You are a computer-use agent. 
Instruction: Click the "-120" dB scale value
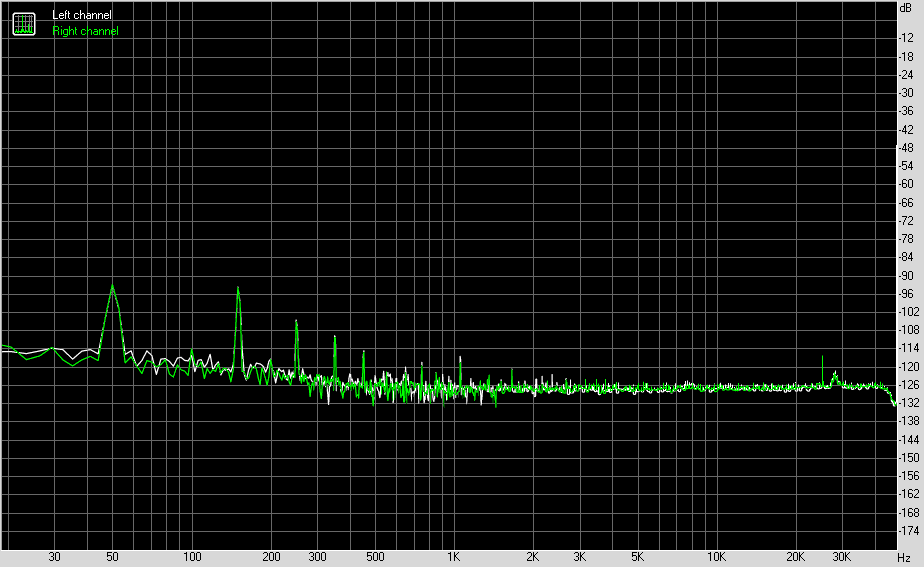coord(908,367)
